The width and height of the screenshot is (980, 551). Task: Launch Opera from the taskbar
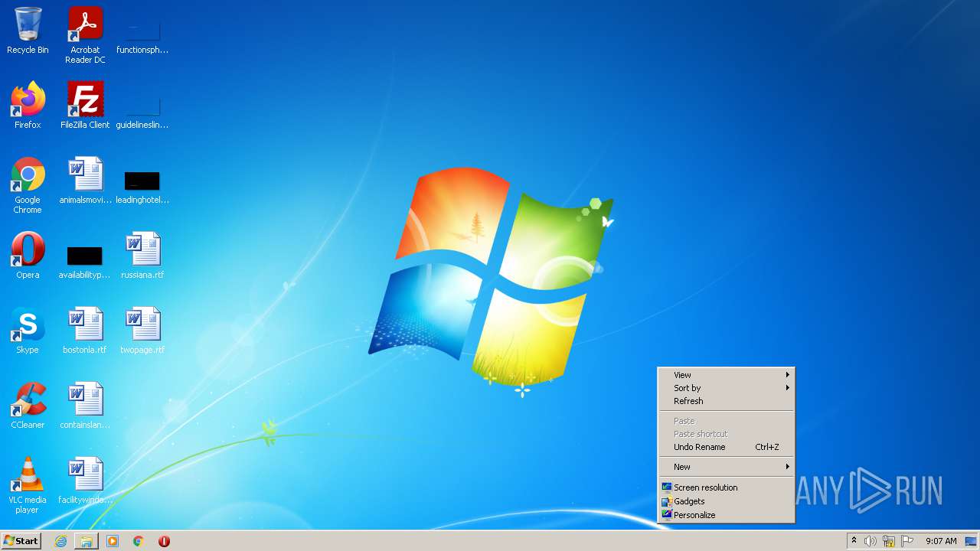[x=164, y=541]
